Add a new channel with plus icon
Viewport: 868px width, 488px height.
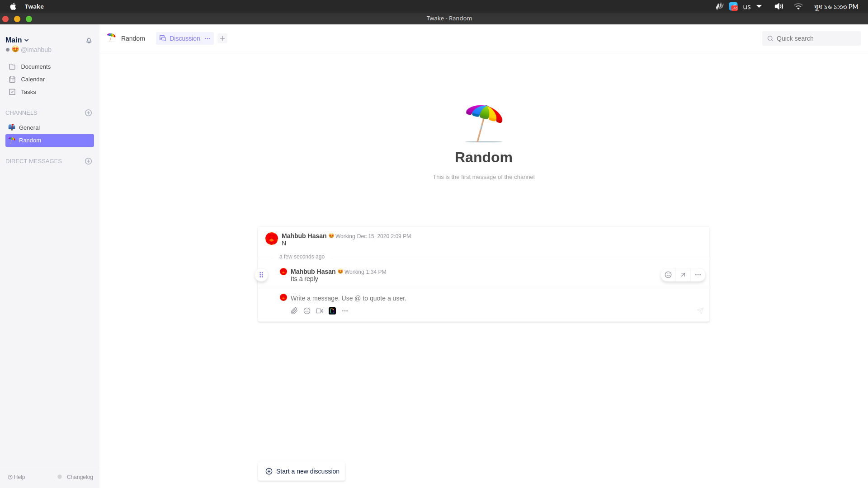click(89, 113)
